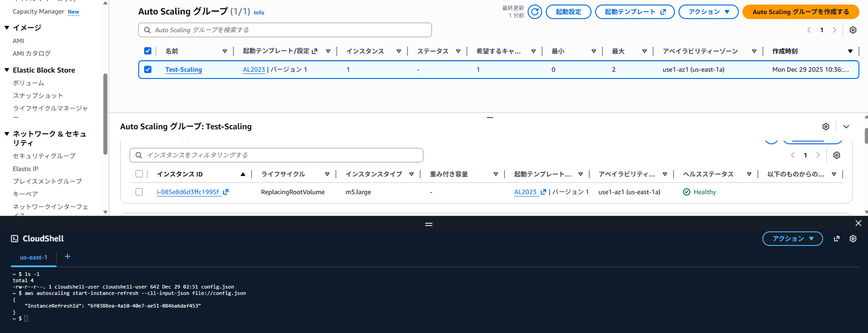This screenshot has height=333, width=868.
Task: Sort groups table by 名前 column
Action: pyautogui.click(x=224, y=51)
